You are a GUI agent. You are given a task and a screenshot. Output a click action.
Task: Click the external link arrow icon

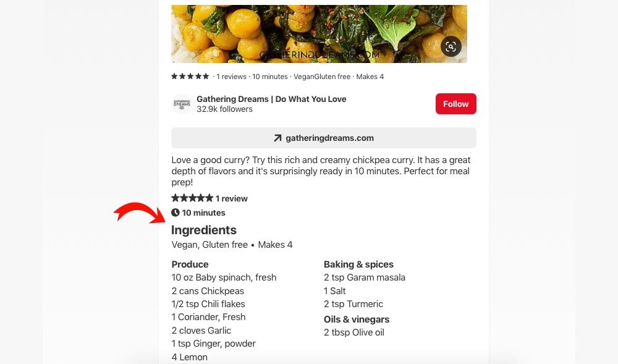pyautogui.click(x=277, y=138)
